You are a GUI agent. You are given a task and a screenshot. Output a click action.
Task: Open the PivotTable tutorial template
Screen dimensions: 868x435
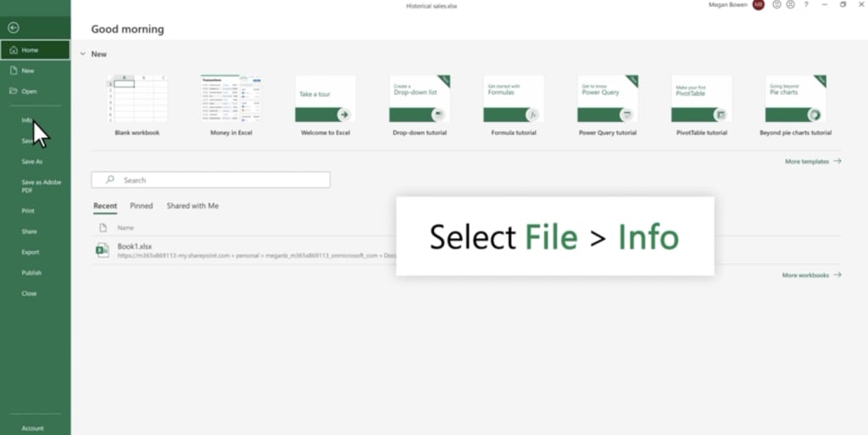point(701,105)
